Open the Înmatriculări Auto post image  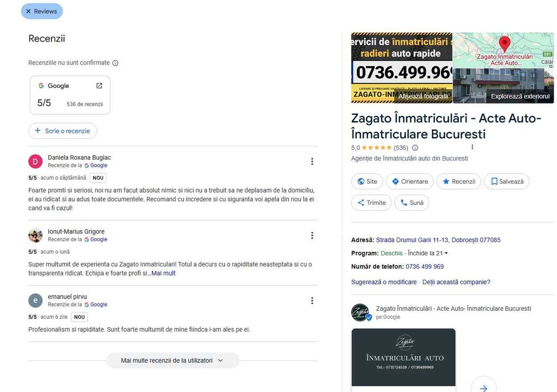click(x=403, y=357)
